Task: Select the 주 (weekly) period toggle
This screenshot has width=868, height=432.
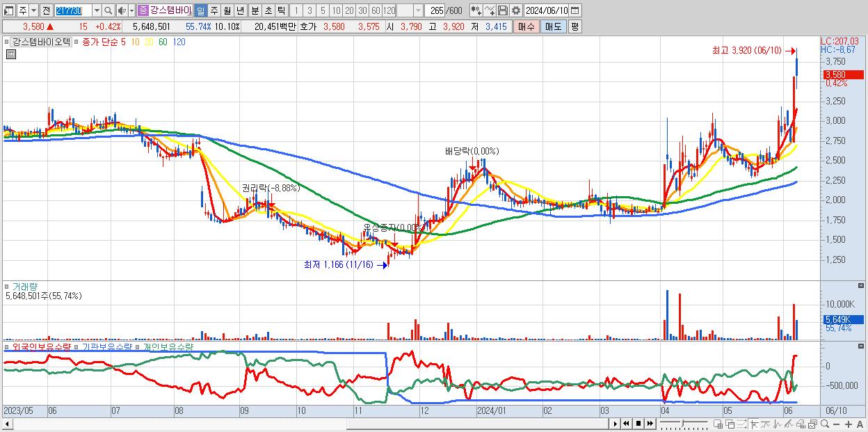Action: click(x=214, y=10)
